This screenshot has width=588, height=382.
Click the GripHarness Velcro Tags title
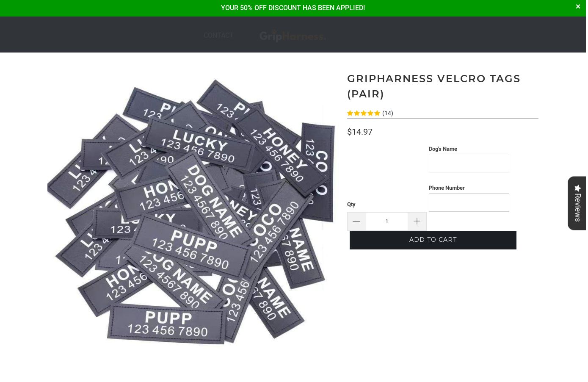[434, 86]
